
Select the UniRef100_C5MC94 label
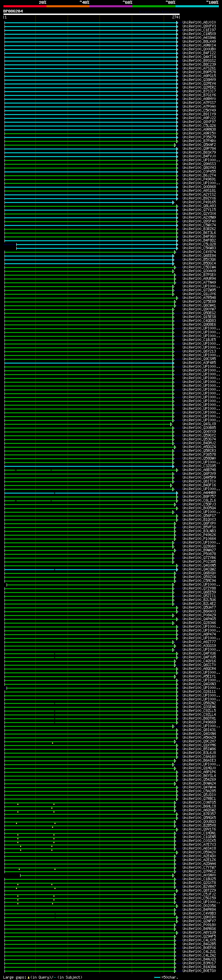coord(199,581)
